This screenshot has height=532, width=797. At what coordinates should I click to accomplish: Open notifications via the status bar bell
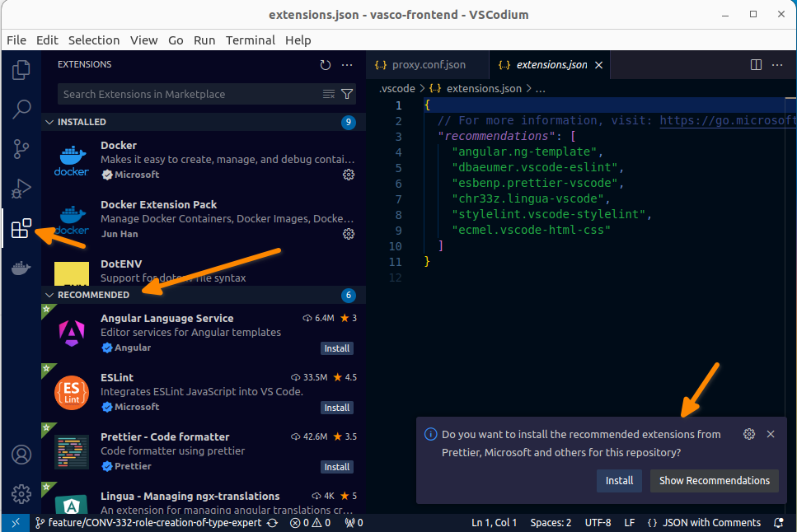tap(778, 522)
